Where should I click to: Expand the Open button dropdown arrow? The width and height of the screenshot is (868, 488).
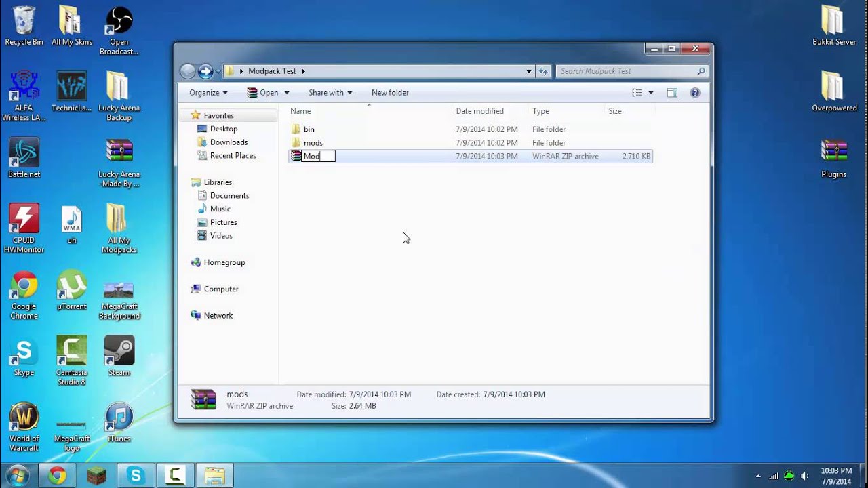tap(287, 93)
